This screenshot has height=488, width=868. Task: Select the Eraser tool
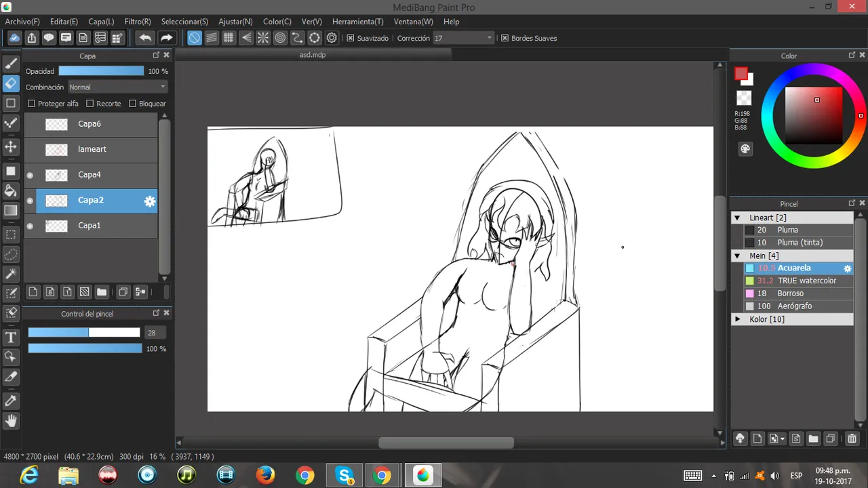click(x=11, y=83)
